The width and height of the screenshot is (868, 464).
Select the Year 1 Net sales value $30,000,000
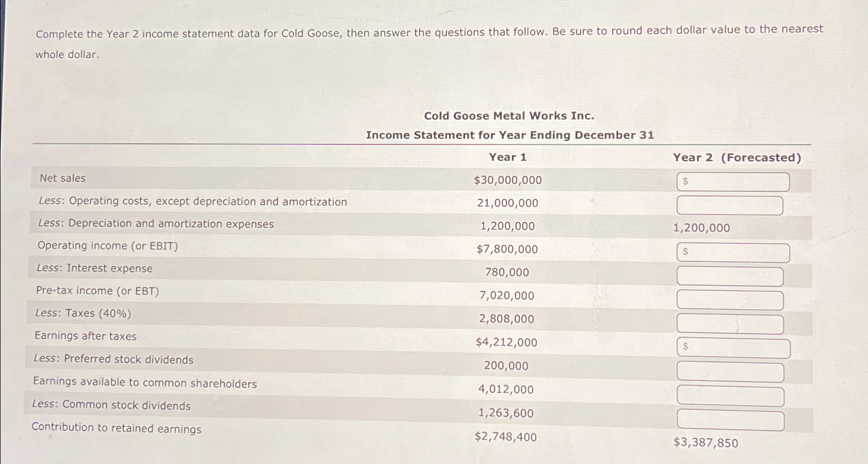507,180
